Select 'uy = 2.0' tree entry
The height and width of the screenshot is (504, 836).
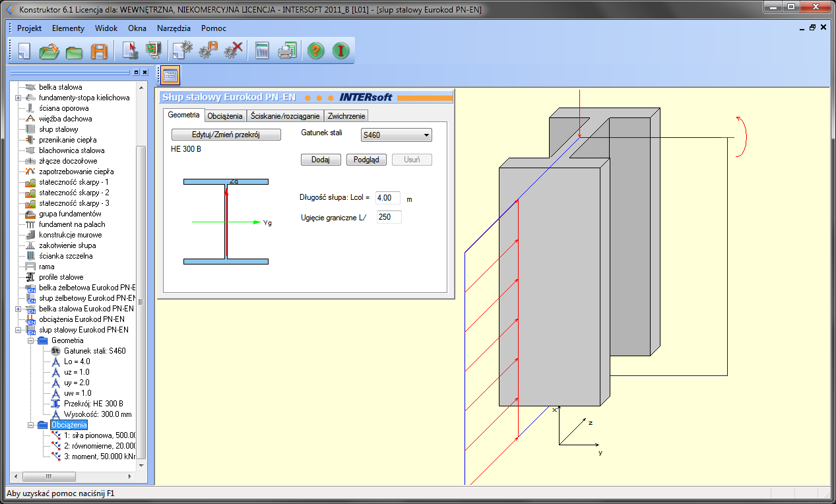click(x=77, y=383)
